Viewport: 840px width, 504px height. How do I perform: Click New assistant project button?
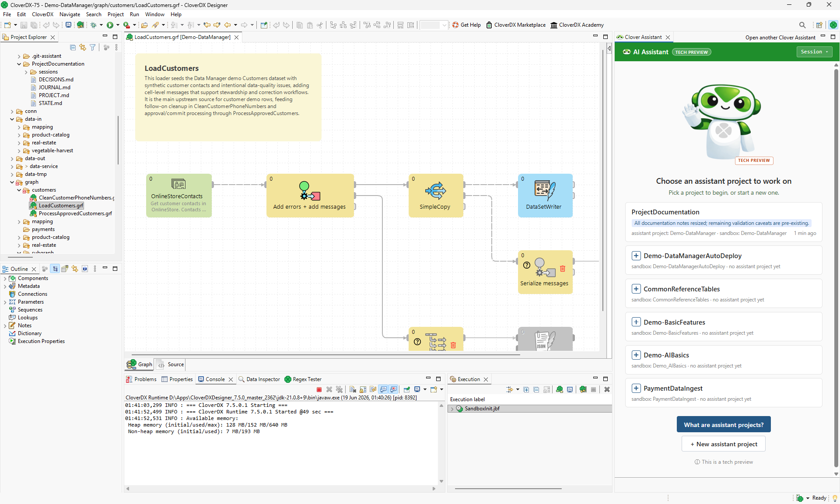click(x=724, y=444)
